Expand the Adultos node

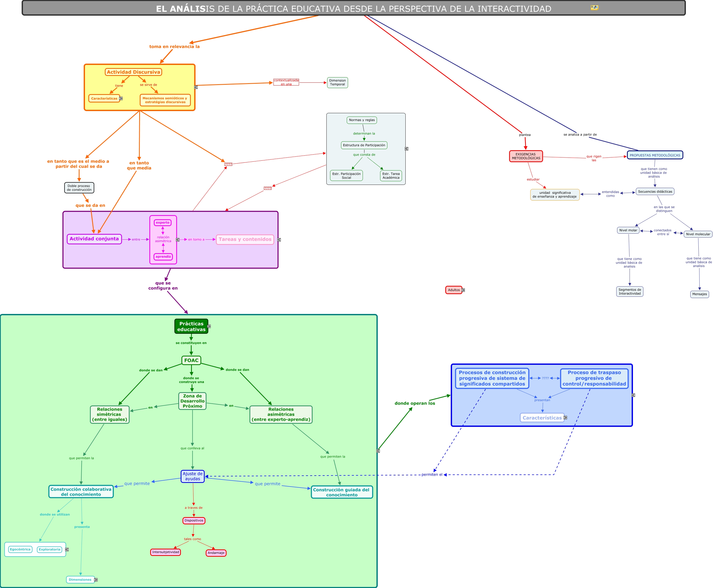point(463,290)
